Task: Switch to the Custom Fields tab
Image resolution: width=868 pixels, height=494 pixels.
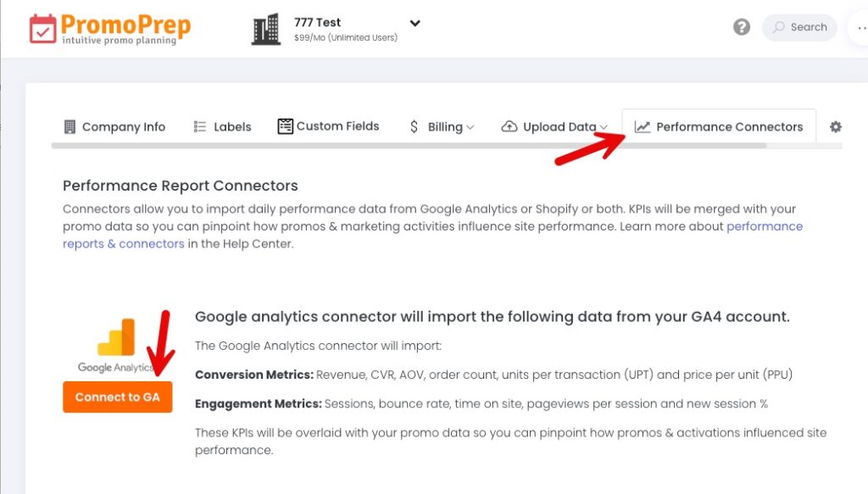Action: (x=328, y=126)
